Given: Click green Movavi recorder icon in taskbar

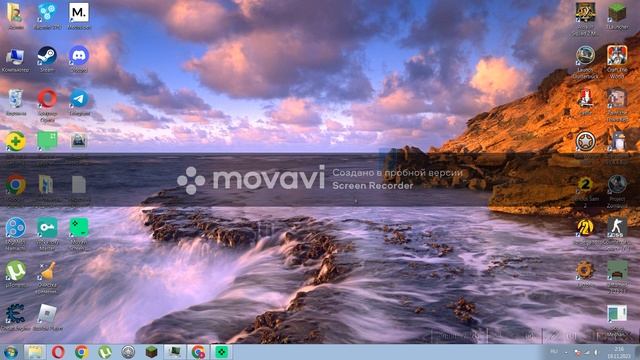Looking at the screenshot, I should [x=221, y=352].
